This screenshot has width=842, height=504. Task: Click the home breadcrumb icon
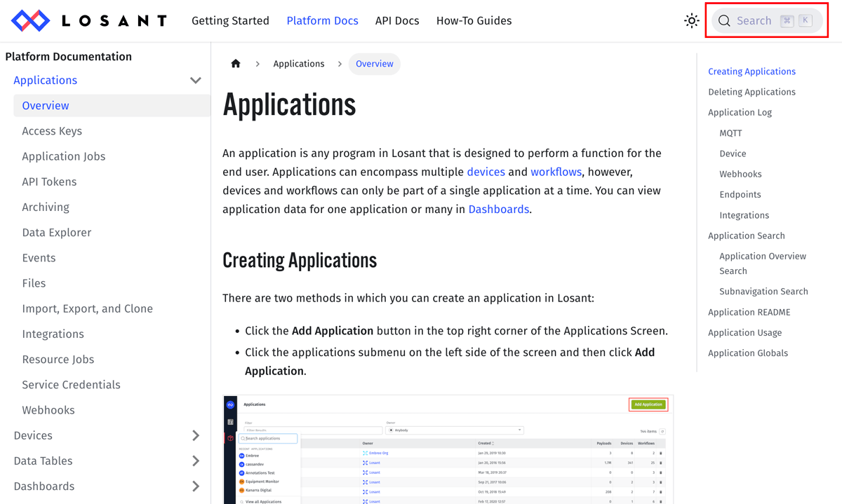236,63
